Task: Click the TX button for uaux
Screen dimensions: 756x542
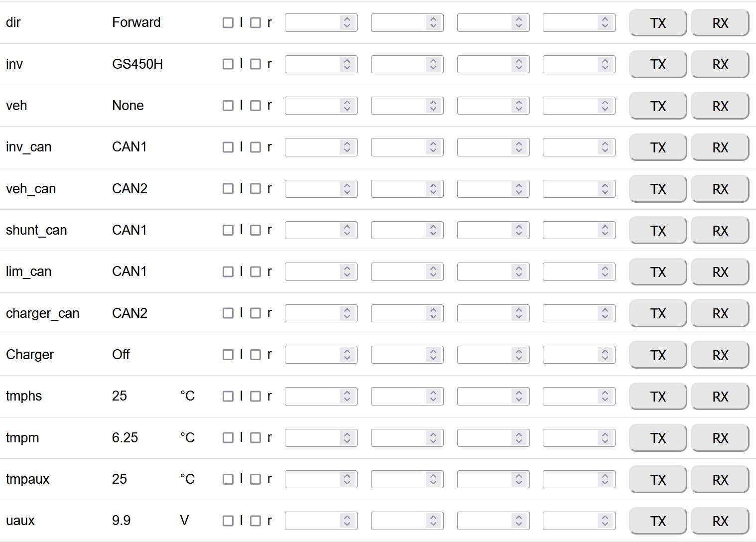Action: click(657, 521)
